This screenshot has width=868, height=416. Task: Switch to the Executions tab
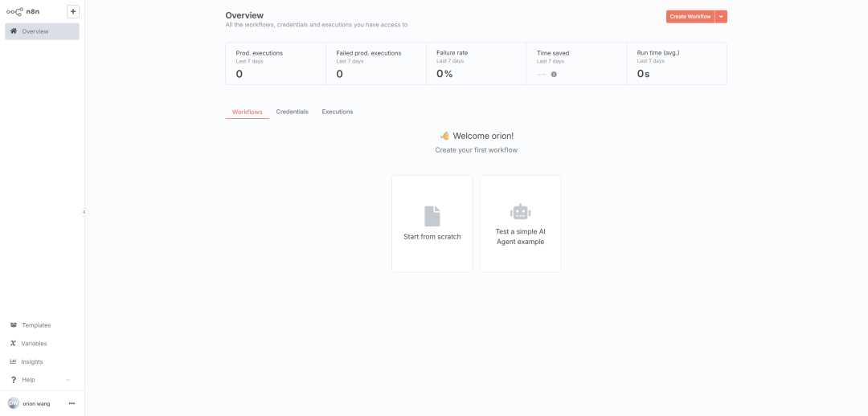pos(338,112)
